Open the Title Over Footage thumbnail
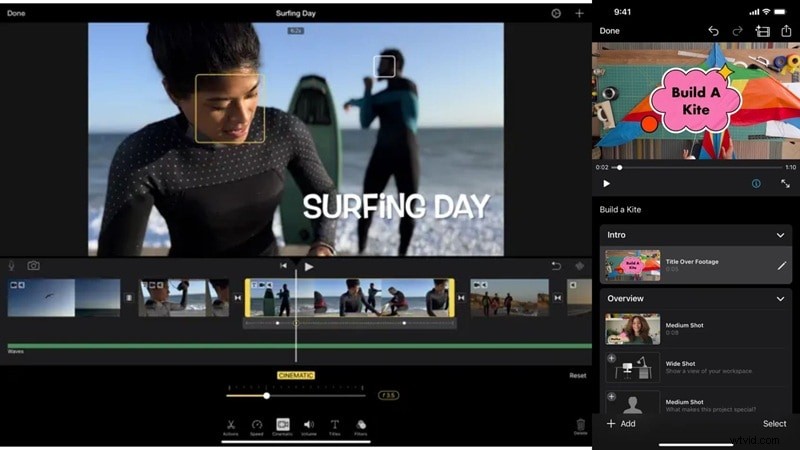The width and height of the screenshot is (800, 450). pos(632,265)
